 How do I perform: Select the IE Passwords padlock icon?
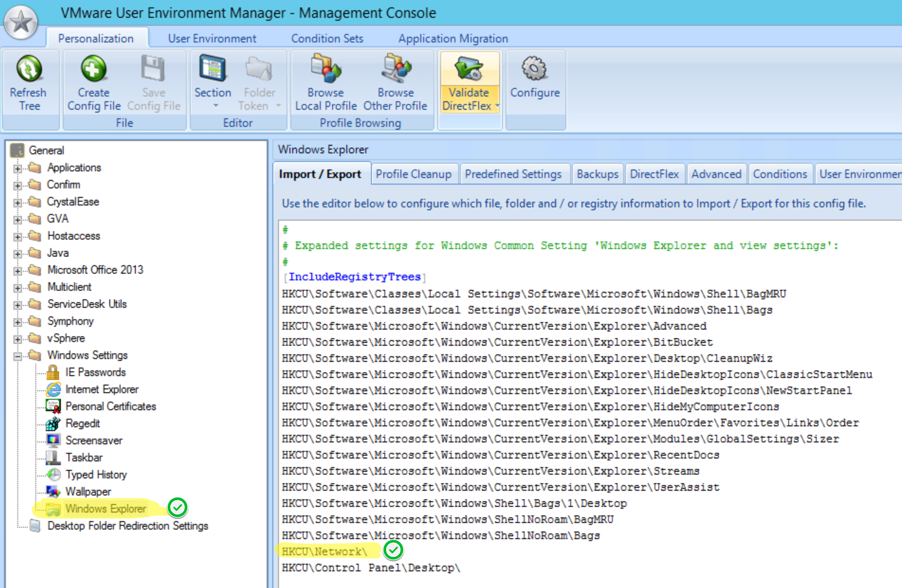pos(53,372)
